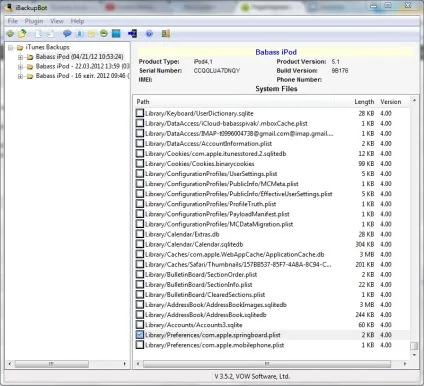Check the UserDictionary.sqlite file checkbox
The image size is (424, 386).
(x=140, y=113)
